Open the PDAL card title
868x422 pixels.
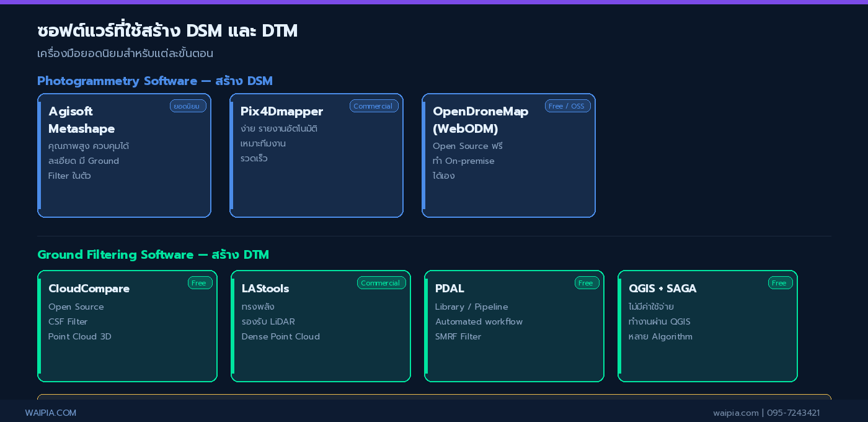[449, 289]
